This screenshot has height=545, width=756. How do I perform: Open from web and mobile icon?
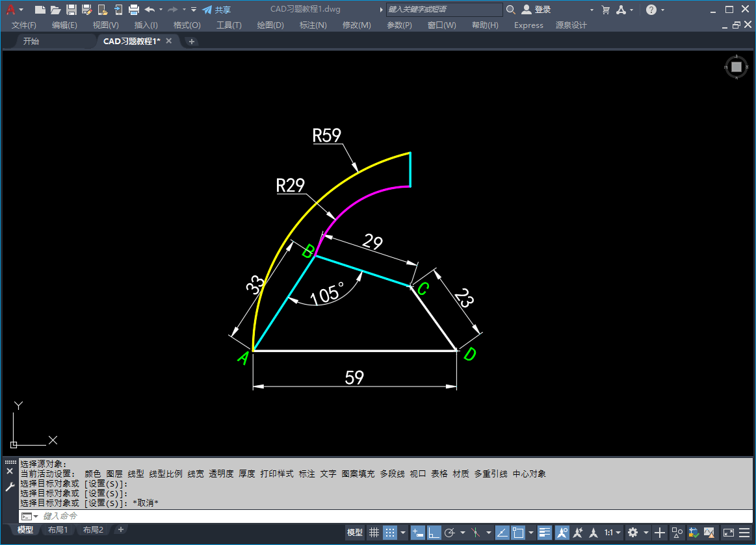point(102,9)
